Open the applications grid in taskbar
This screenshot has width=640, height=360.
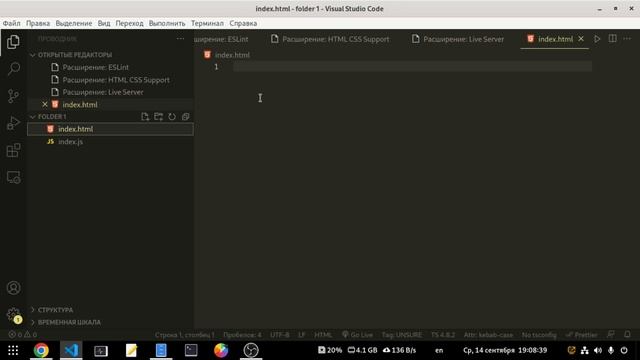pyautogui.click(x=13, y=350)
